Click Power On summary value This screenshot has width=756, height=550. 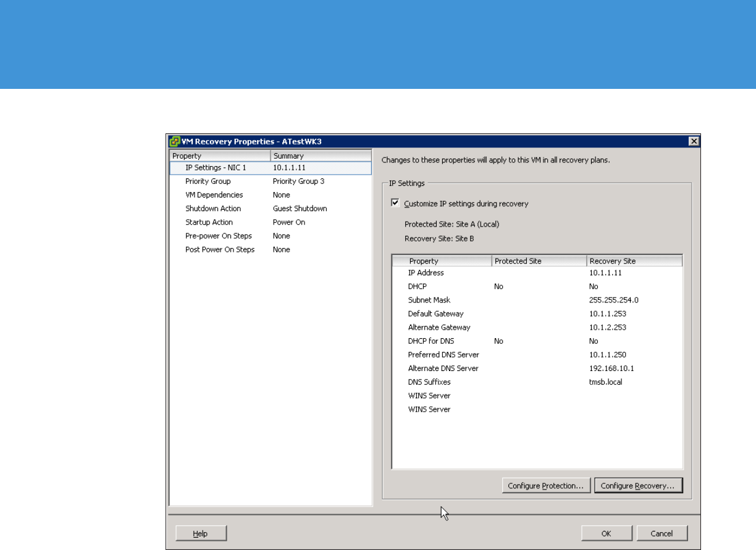(x=289, y=222)
